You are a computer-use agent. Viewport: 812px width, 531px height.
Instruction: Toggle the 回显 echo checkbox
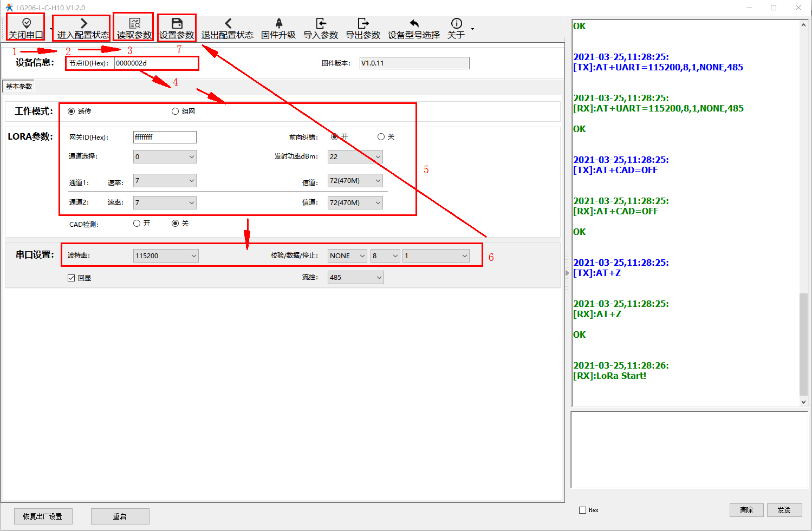tap(71, 278)
